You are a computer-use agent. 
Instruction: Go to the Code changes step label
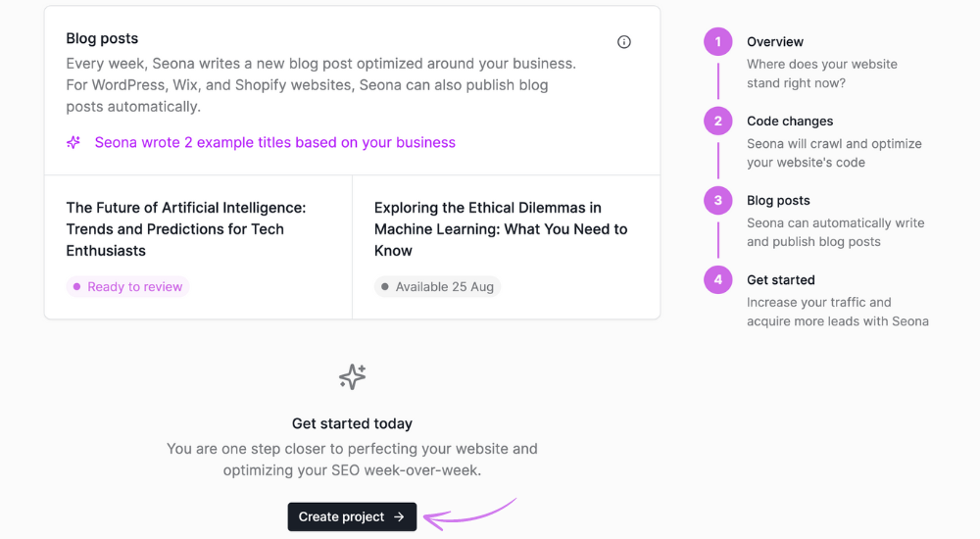coord(790,122)
